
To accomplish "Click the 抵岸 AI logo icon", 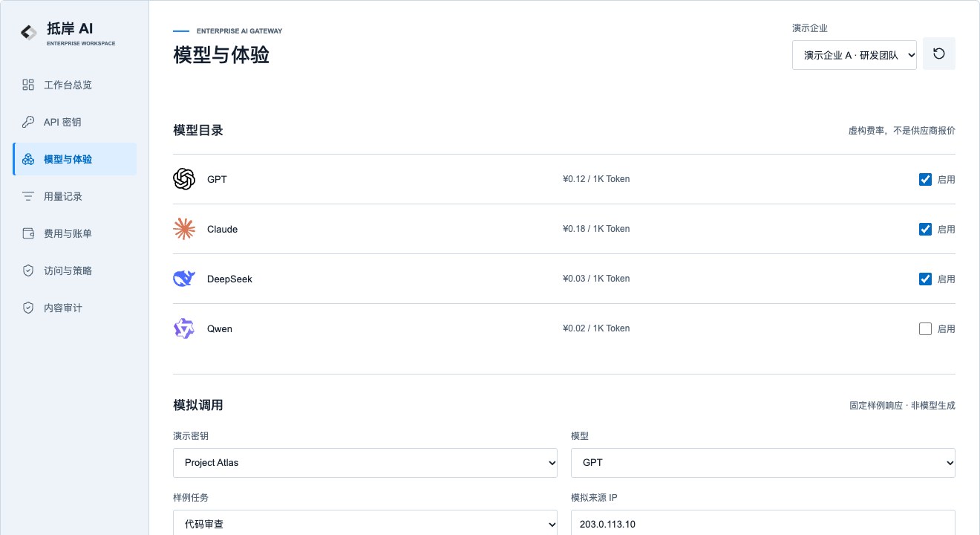I will click(29, 32).
